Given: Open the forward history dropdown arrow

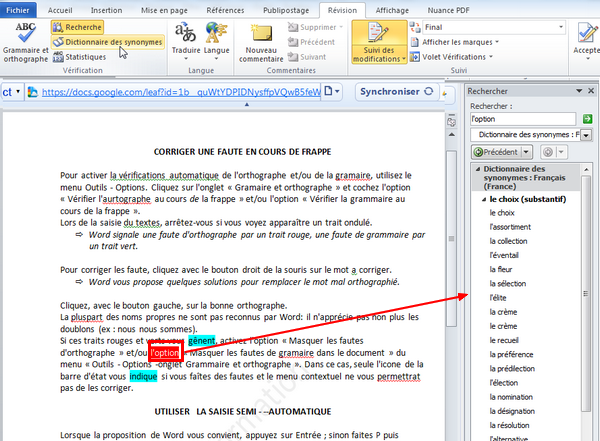Looking at the screenshot, I should 561,152.
